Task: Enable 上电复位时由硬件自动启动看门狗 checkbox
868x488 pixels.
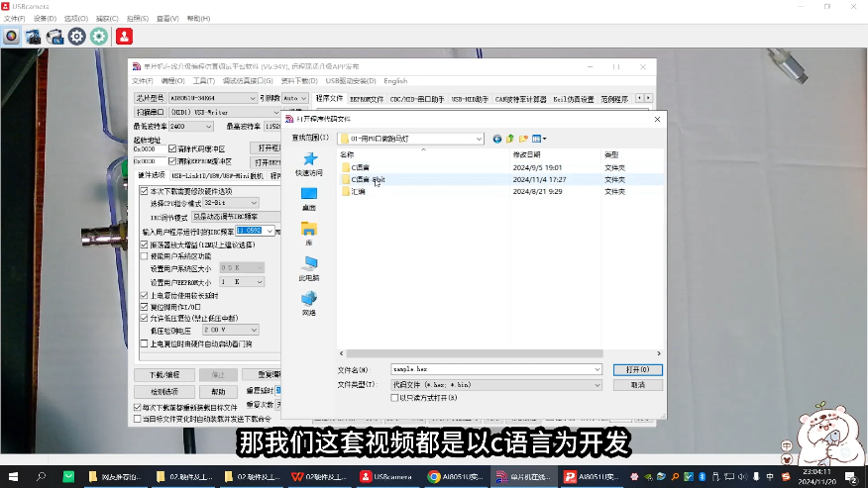Action: click(144, 343)
